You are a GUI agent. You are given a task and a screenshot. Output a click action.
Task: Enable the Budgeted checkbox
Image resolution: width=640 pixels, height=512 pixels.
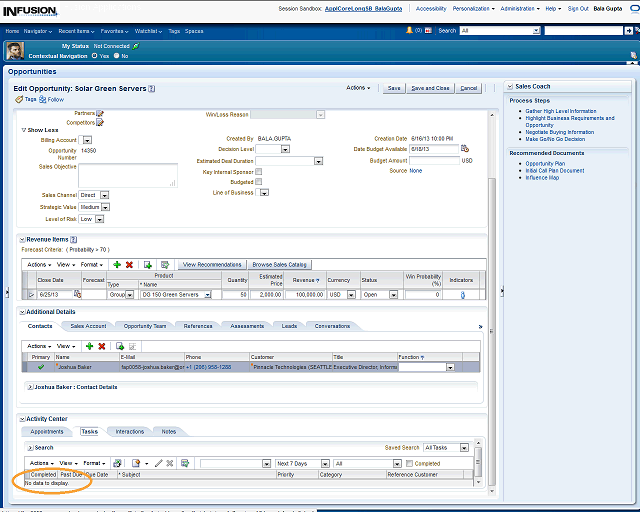click(259, 182)
